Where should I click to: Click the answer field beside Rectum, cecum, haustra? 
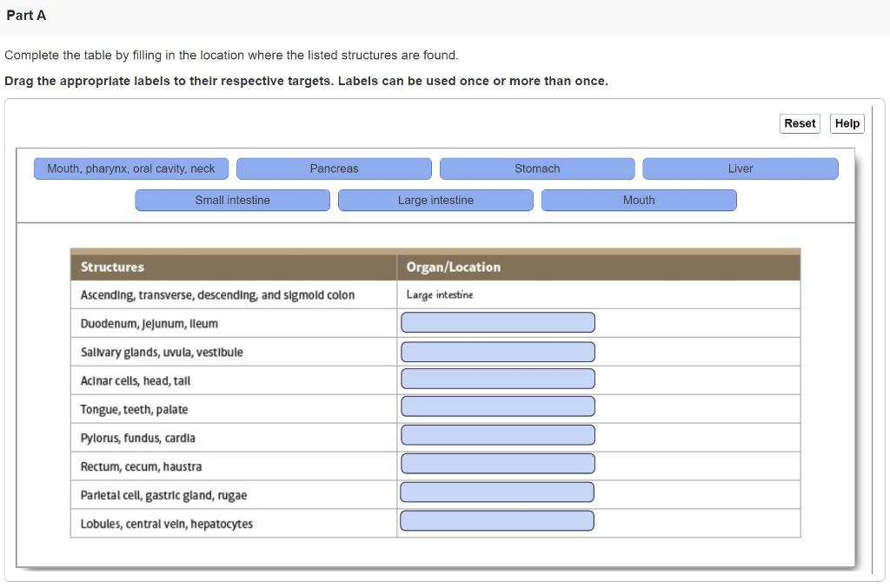pos(497,463)
